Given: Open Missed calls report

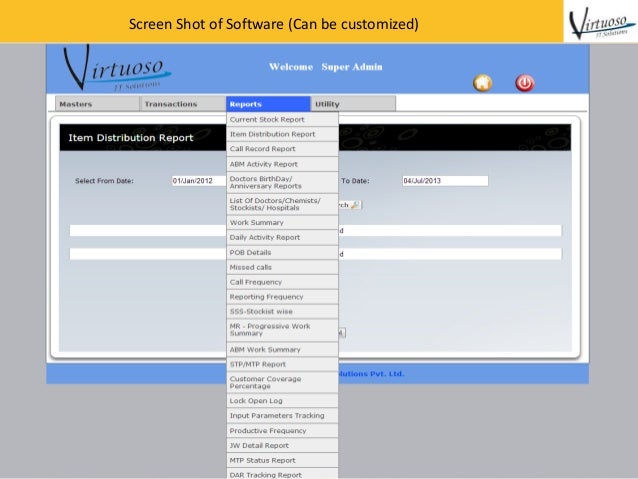Looking at the screenshot, I should click(282, 267).
